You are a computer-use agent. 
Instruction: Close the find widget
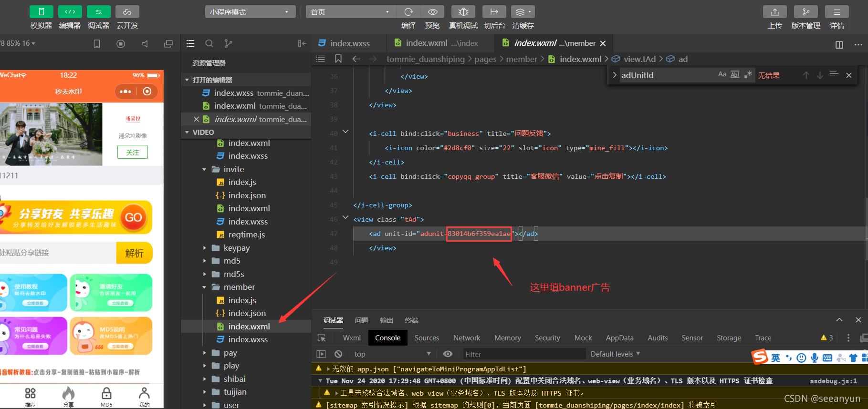tap(849, 75)
